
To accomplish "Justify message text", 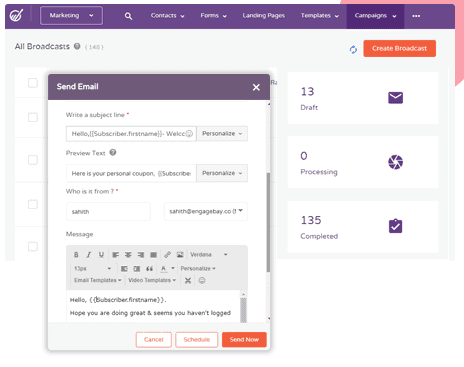I will (x=153, y=255).
